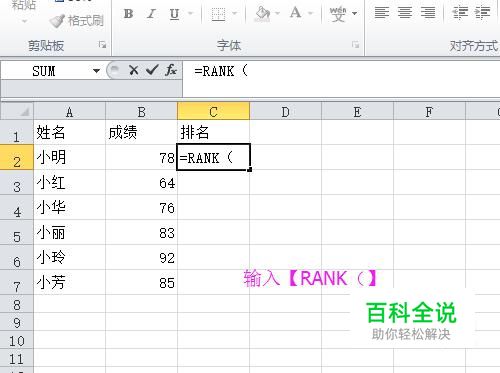The height and width of the screenshot is (373, 500).
Task: Align text right
Action: point(428,13)
